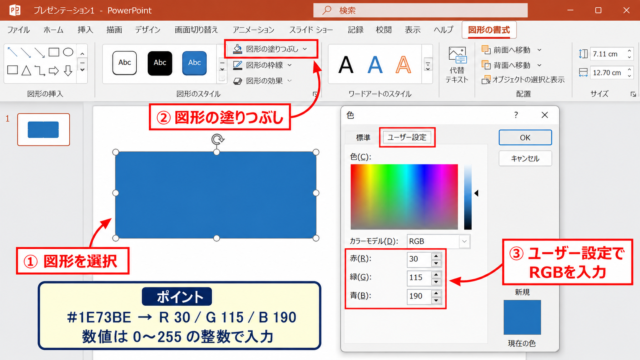Switch to the 表示 ribbon tab
Screen dimensions: 640x360
412,30
